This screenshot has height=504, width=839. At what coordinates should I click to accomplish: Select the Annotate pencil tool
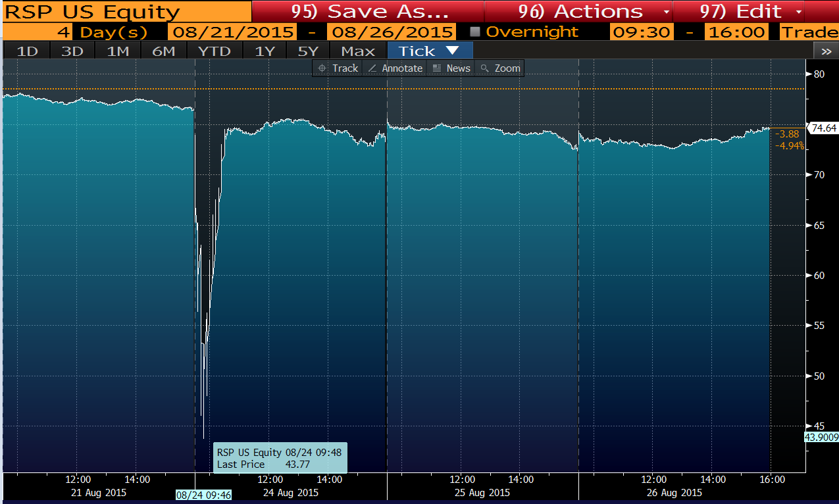tap(395, 68)
